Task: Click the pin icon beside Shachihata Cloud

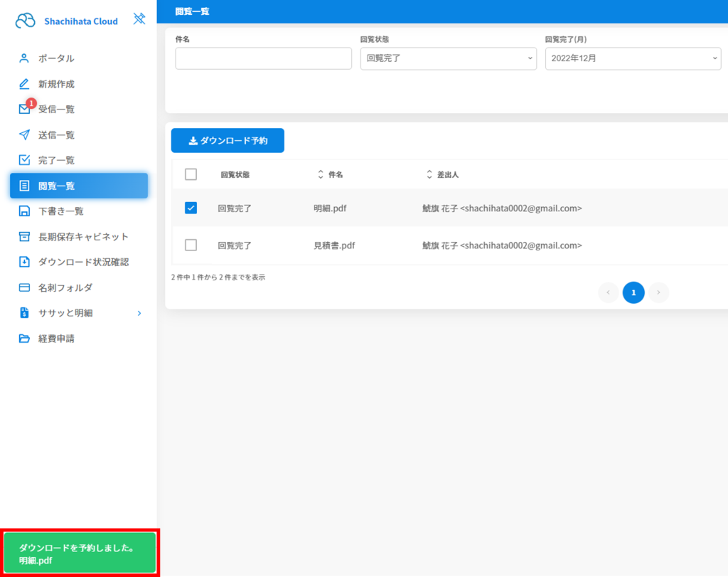Action: [x=139, y=19]
